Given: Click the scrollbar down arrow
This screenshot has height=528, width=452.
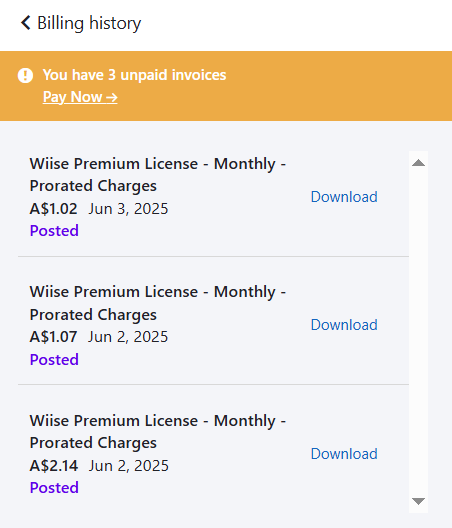Looking at the screenshot, I should pyautogui.click(x=418, y=501).
